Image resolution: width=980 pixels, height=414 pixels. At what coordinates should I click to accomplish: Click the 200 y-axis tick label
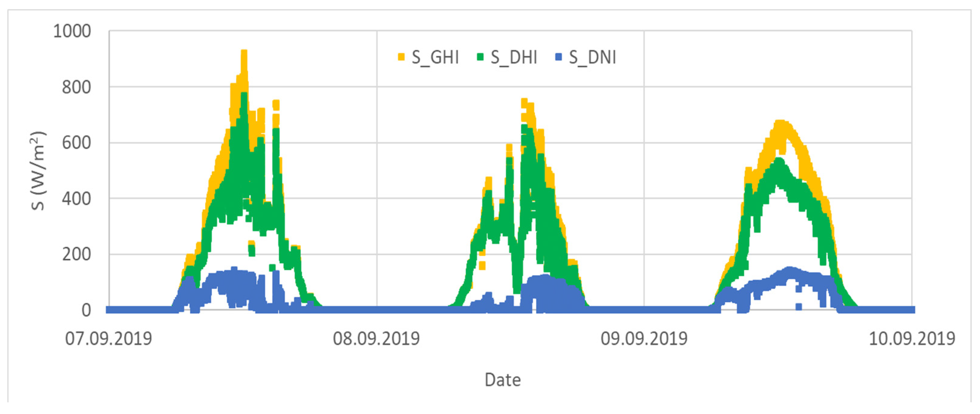pyautogui.click(x=76, y=254)
